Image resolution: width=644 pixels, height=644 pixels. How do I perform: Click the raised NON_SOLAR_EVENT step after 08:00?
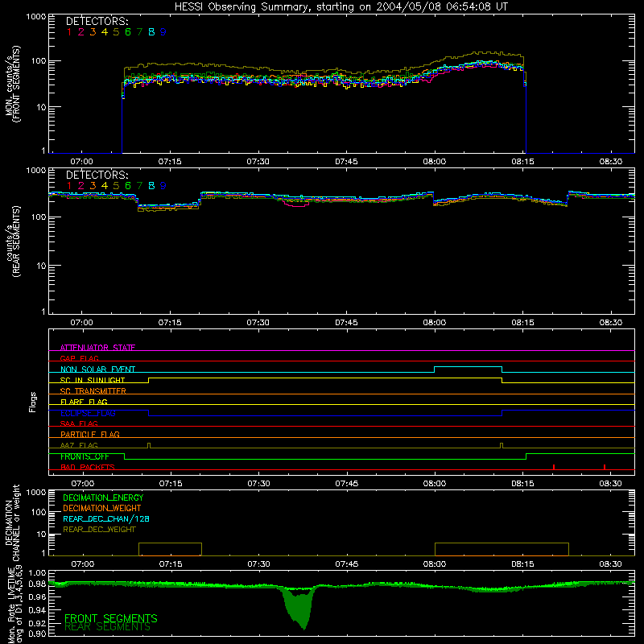(469, 367)
